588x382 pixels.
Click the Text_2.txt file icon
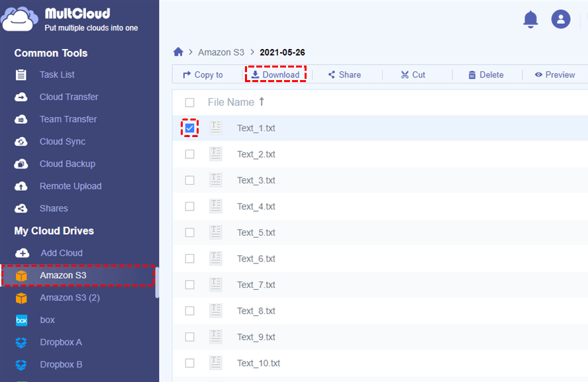216,154
